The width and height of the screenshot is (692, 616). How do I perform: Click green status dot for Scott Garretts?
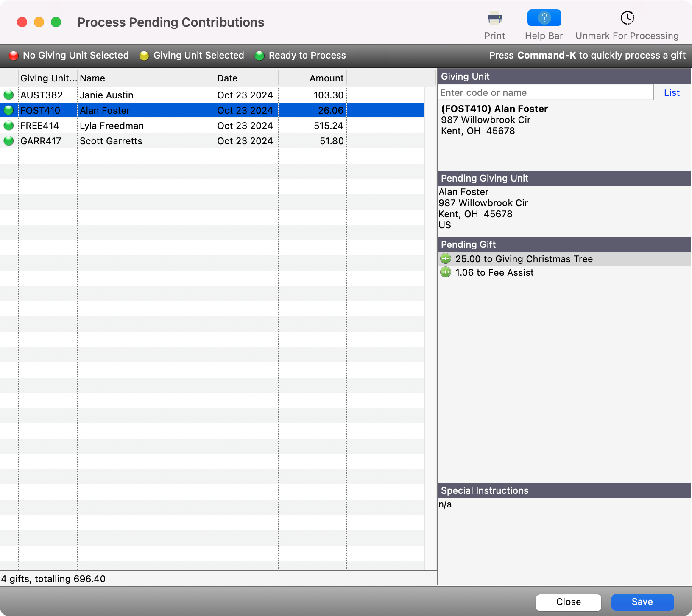[8, 141]
